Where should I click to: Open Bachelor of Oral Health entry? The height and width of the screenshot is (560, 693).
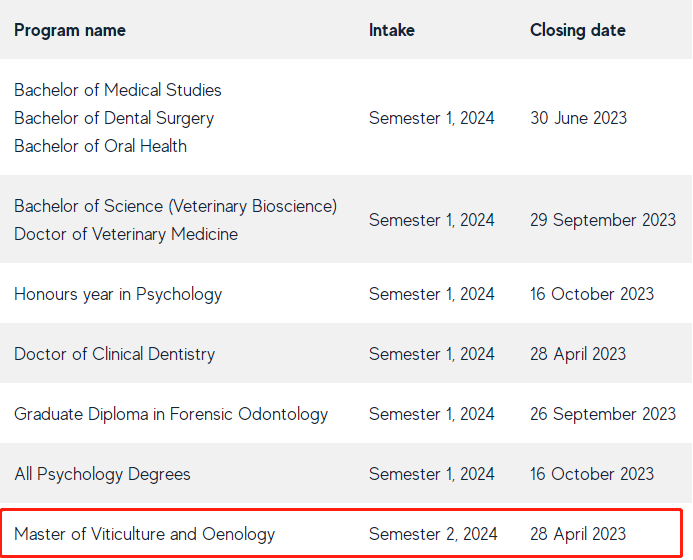[100, 146]
